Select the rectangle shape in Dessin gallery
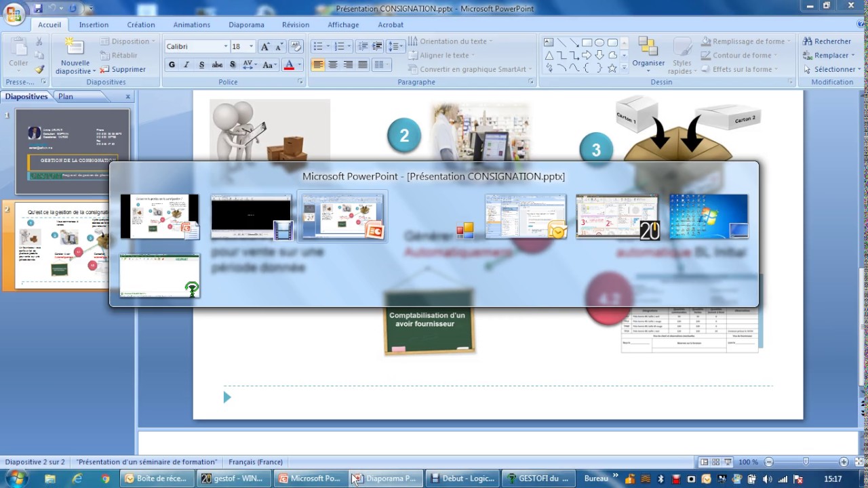 click(587, 42)
